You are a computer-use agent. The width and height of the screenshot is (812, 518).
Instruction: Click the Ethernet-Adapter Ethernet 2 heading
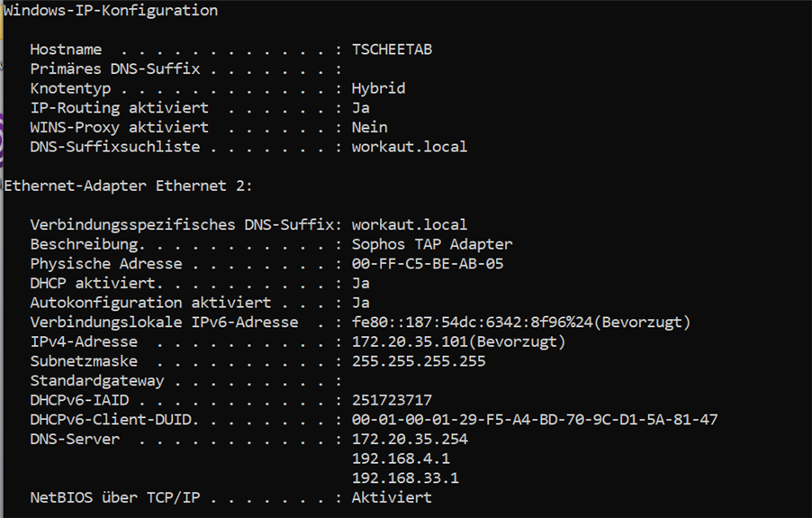(x=129, y=186)
